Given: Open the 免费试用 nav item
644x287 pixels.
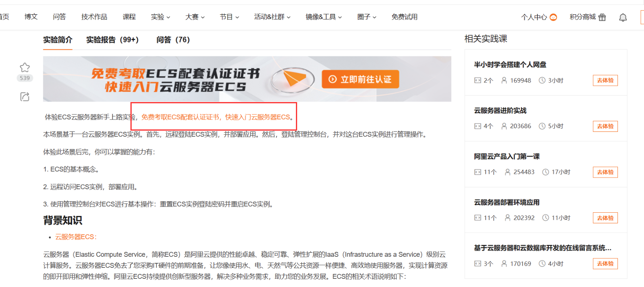Looking at the screenshot, I should point(404,17).
